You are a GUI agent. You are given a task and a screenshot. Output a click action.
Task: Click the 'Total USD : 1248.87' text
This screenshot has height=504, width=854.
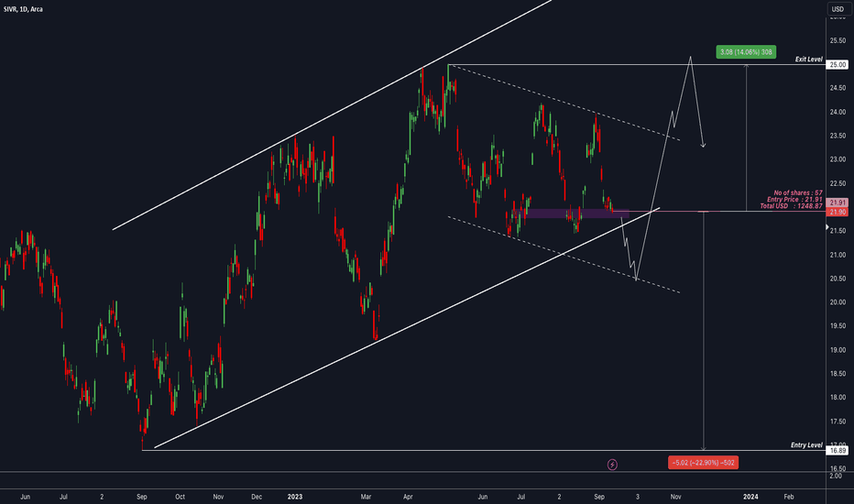(x=791, y=206)
